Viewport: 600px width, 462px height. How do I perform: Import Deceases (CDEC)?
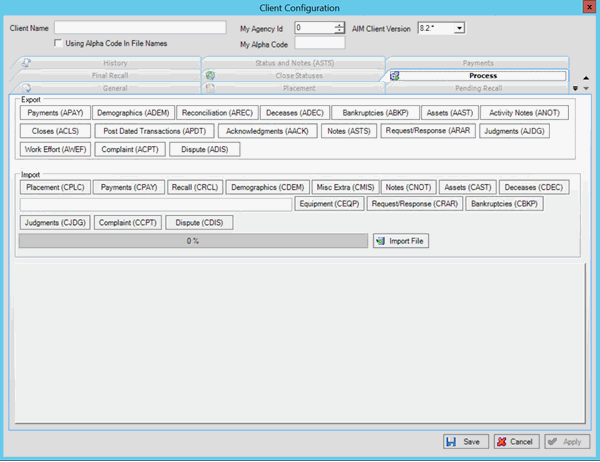coord(534,187)
